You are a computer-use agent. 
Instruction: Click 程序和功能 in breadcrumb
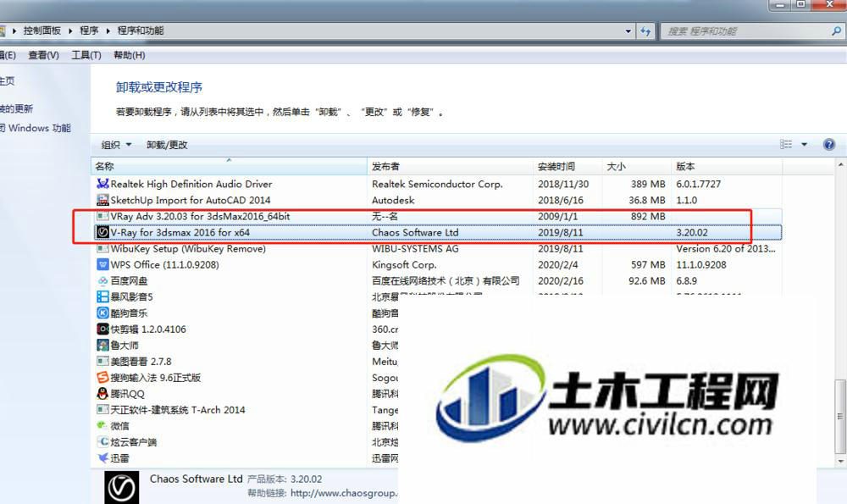141,30
